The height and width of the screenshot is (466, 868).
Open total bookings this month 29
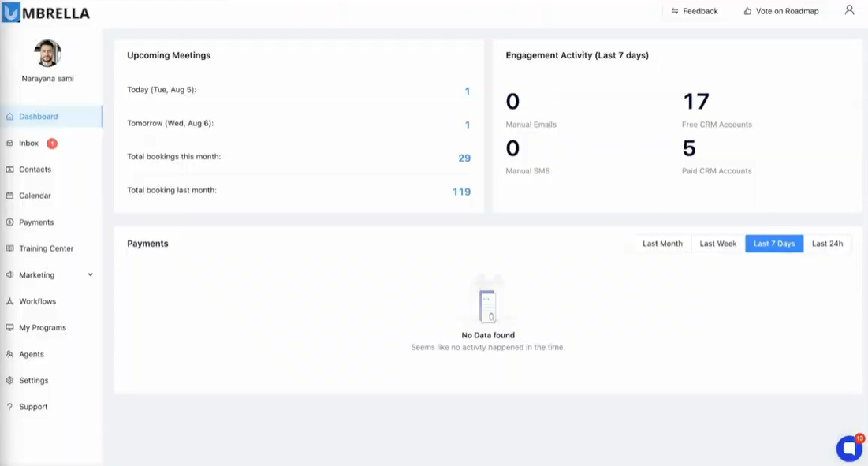pyautogui.click(x=464, y=158)
